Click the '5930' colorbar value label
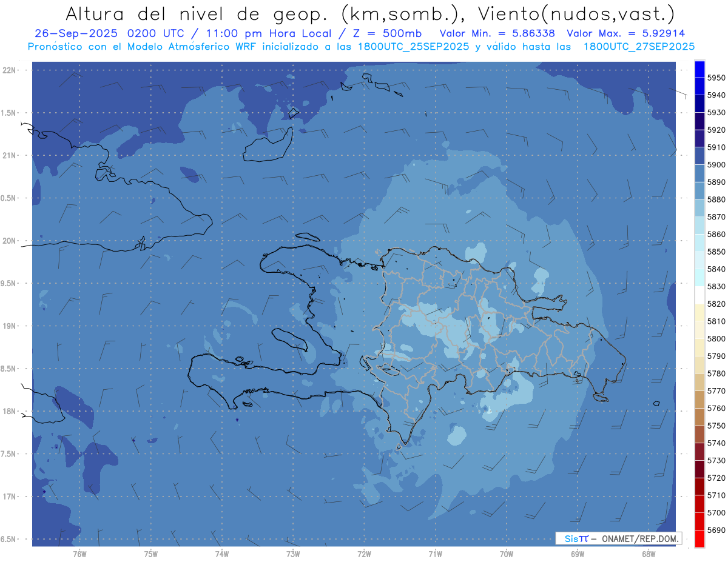Image resolution: width=728 pixels, height=562 pixels. (716, 112)
